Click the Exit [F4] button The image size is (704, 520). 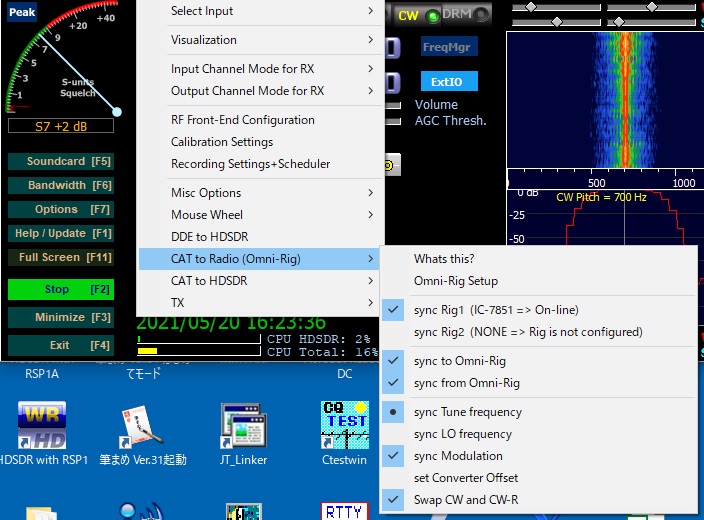61,345
